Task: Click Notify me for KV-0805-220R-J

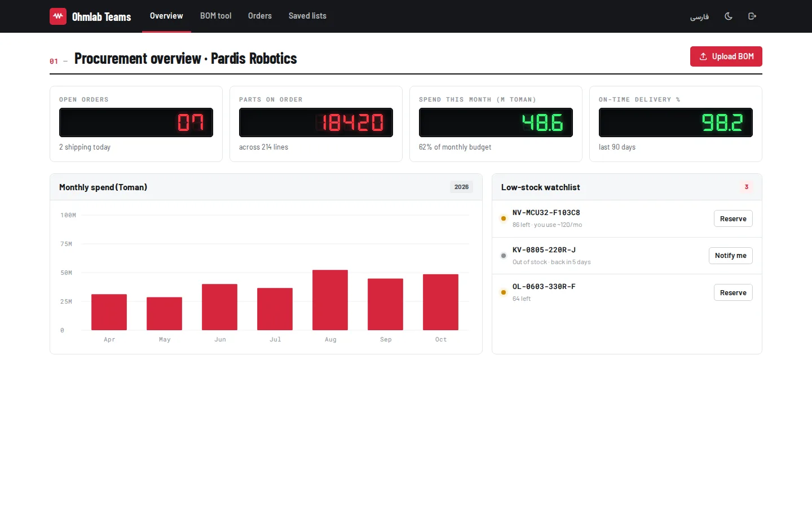Action: coord(730,256)
